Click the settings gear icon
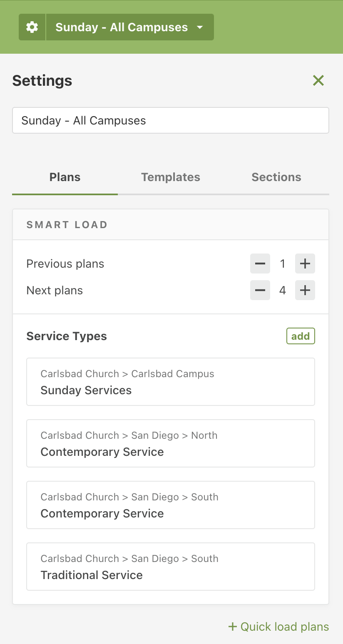343x644 pixels. (32, 27)
